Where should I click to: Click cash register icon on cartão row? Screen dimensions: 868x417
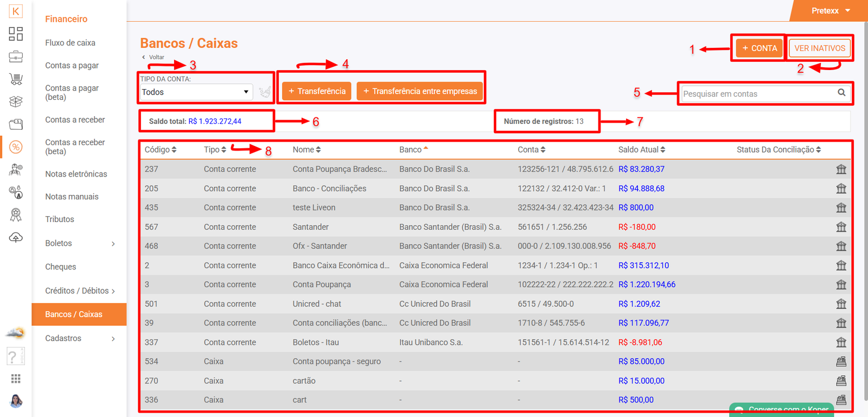[841, 381]
